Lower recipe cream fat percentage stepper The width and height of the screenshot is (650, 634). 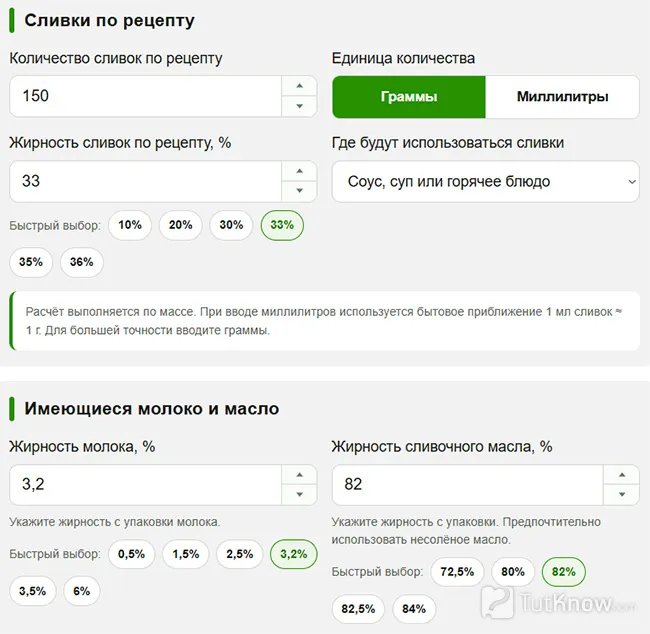(x=299, y=191)
